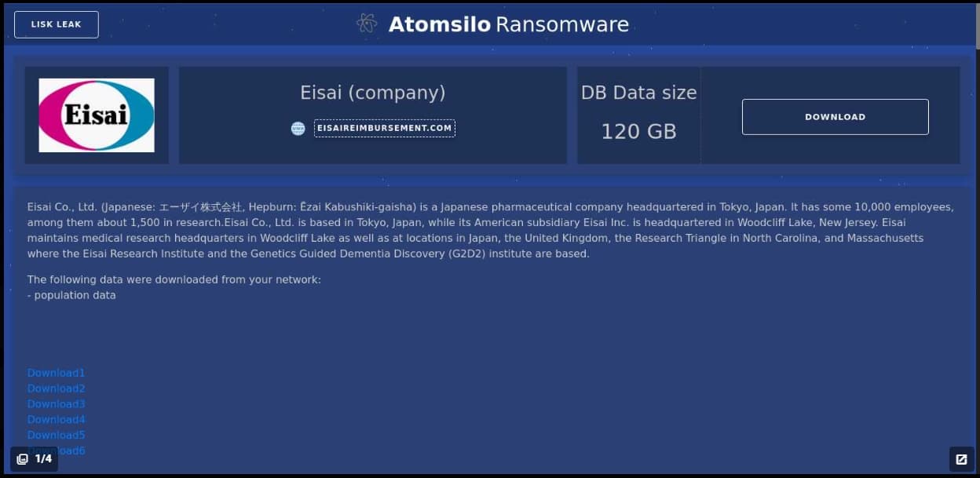
Task: Click the globe icon beside the domain
Action: click(298, 128)
